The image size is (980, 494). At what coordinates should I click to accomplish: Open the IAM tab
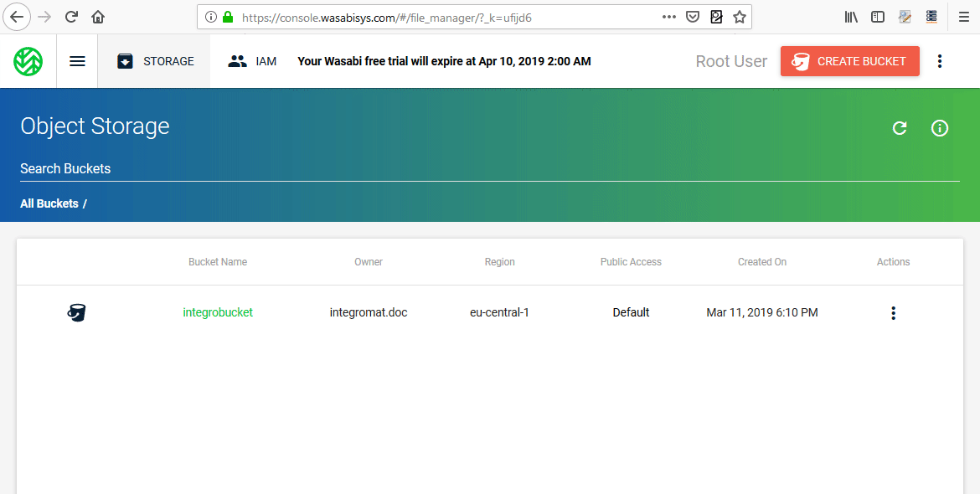coord(252,61)
